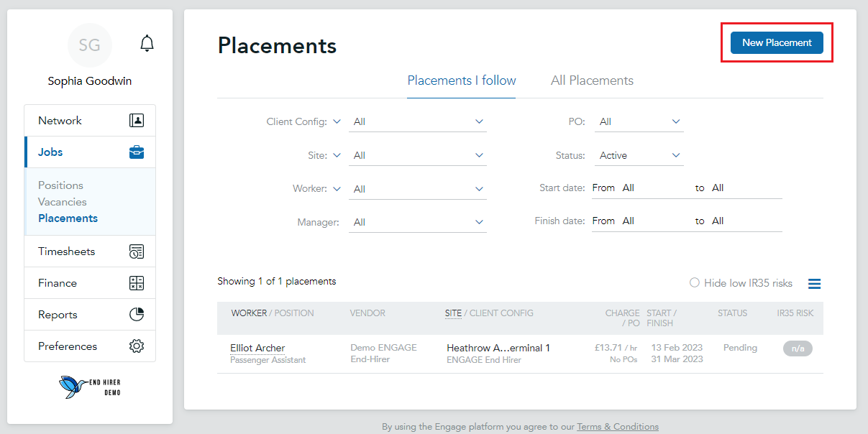Expand the Manager filter dropdown
The height and width of the screenshot is (434, 868).
pyautogui.click(x=418, y=222)
